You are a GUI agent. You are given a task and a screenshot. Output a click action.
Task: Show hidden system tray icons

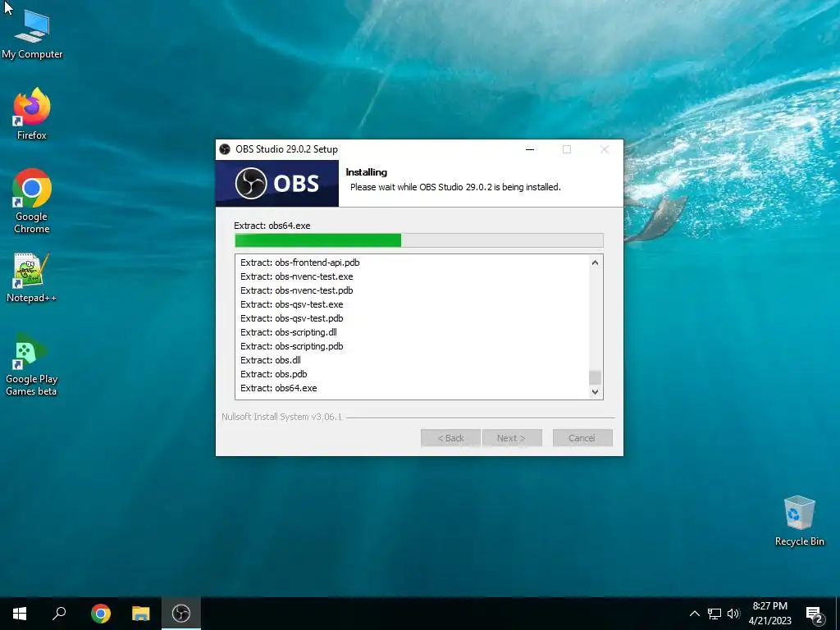point(694,614)
